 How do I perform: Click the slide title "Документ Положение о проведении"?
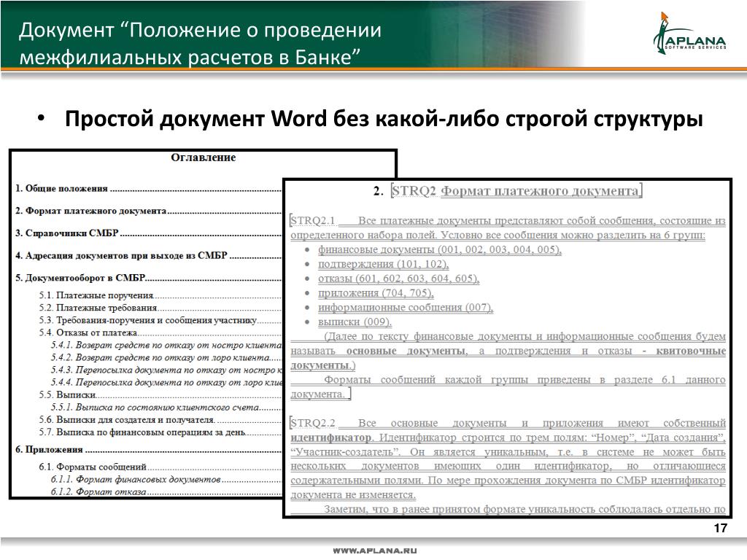coord(200,30)
